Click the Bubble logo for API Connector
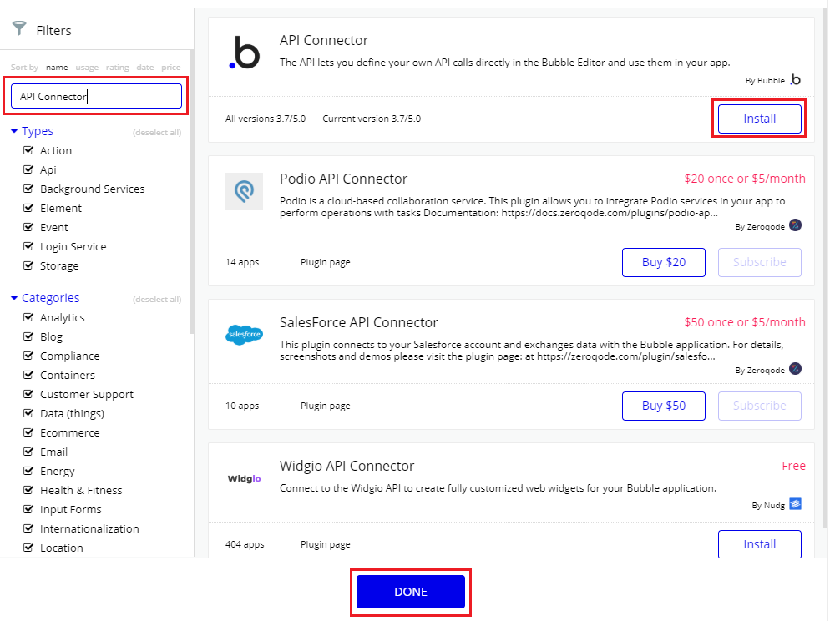 tap(244, 53)
